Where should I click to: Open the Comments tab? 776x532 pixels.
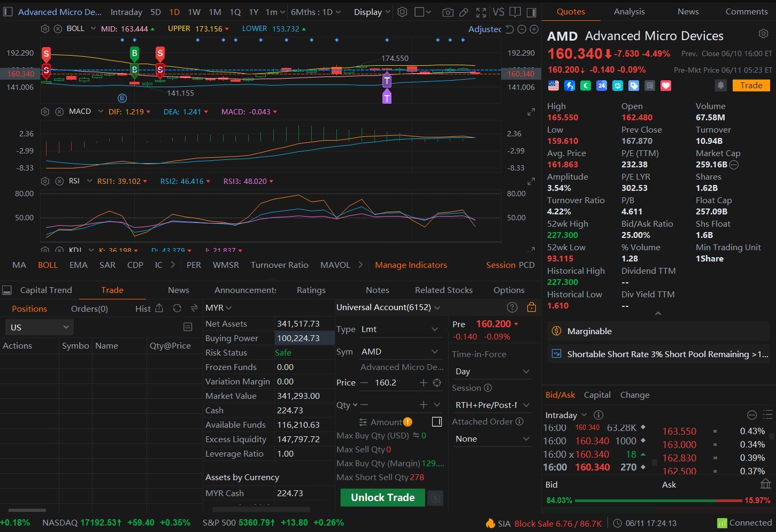[x=747, y=11]
